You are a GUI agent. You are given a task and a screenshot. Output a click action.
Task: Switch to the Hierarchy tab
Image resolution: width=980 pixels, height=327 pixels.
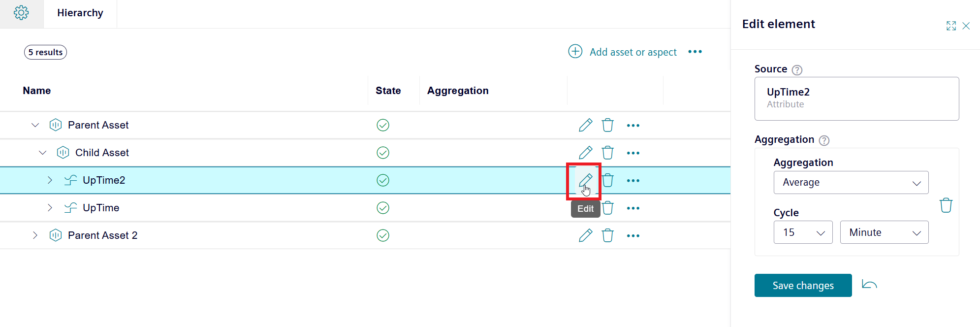pyautogui.click(x=80, y=13)
